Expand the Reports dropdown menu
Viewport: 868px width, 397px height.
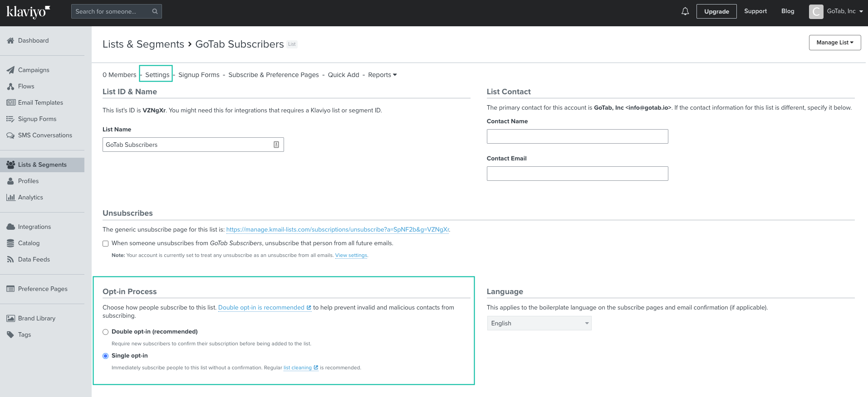pos(382,75)
